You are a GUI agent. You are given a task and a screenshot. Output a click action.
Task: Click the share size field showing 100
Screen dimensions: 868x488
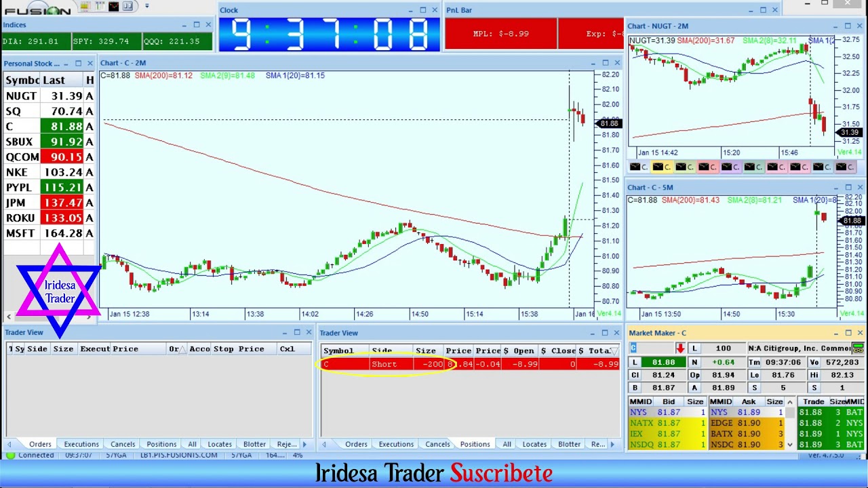click(723, 348)
